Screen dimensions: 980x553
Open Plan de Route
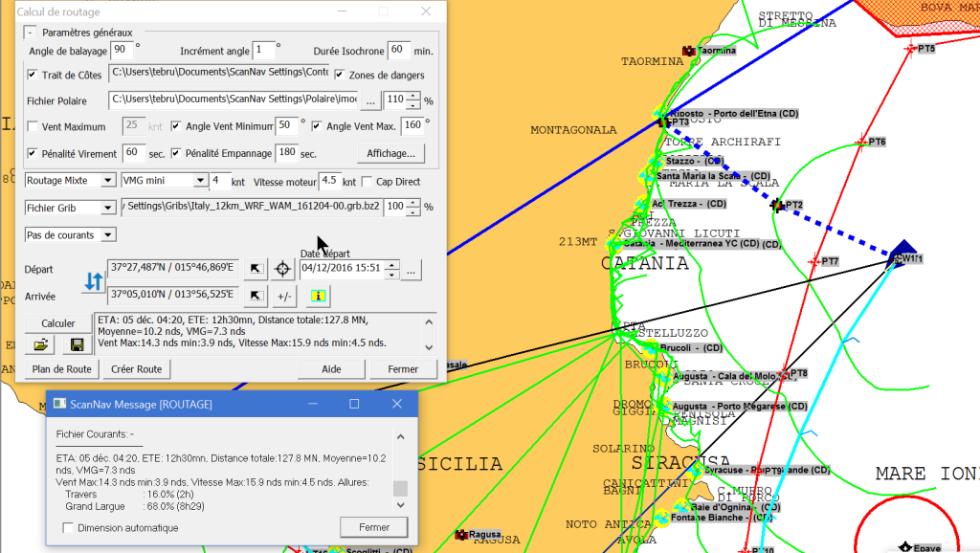61,369
